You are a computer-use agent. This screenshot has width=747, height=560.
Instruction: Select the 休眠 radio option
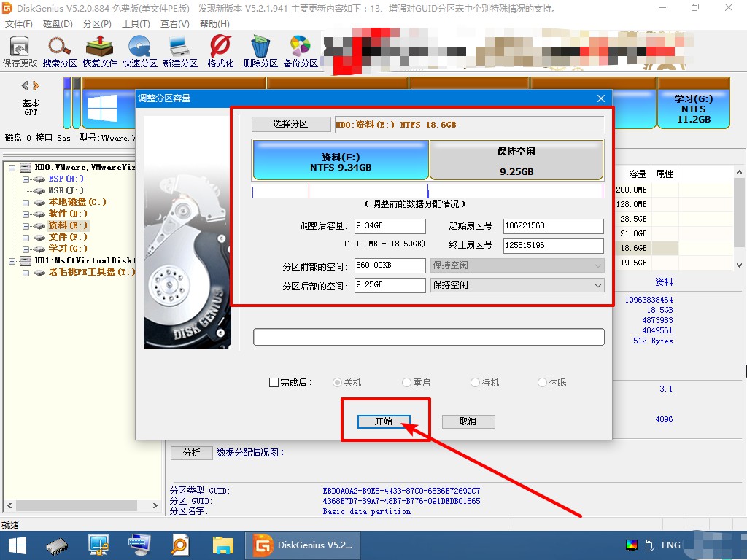[x=542, y=382]
